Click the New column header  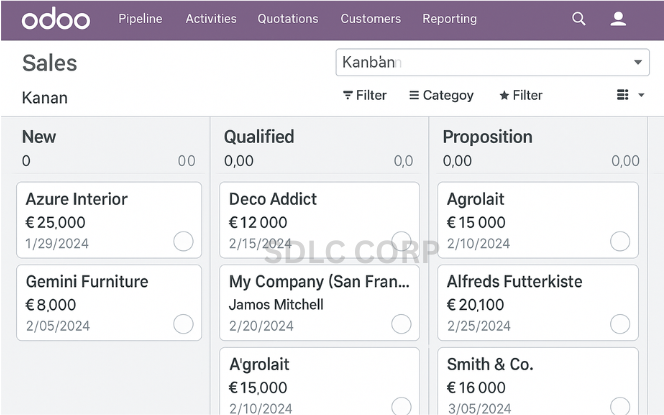tap(39, 137)
